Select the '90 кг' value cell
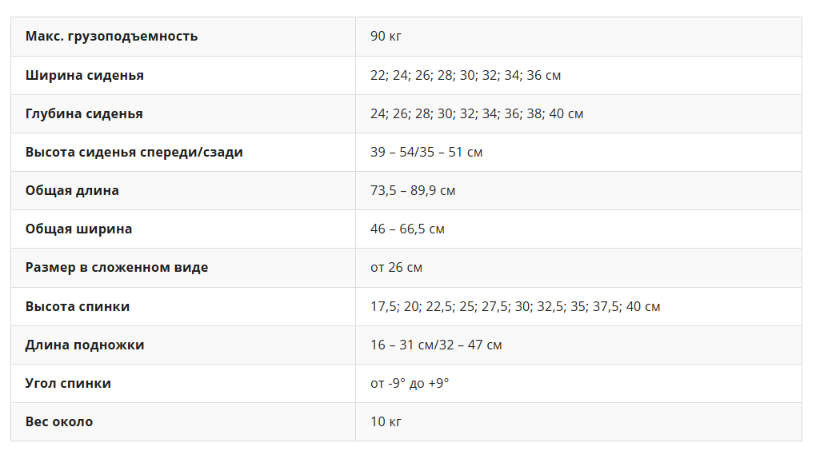Viewport: 816px width, 461px height. click(386, 36)
